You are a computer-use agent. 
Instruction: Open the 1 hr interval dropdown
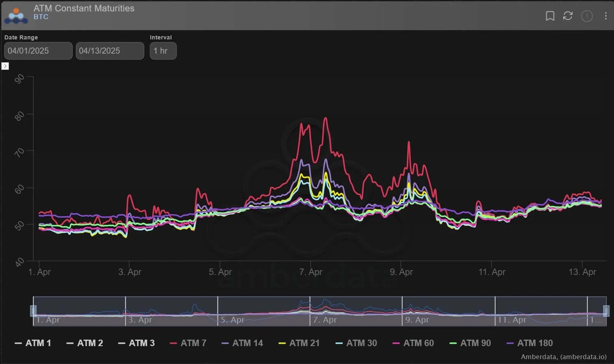click(x=163, y=51)
